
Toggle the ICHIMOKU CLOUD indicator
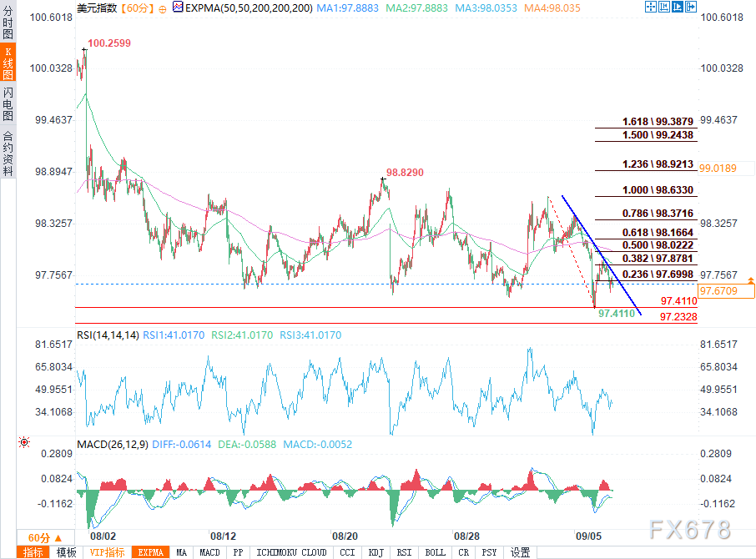click(291, 552)
